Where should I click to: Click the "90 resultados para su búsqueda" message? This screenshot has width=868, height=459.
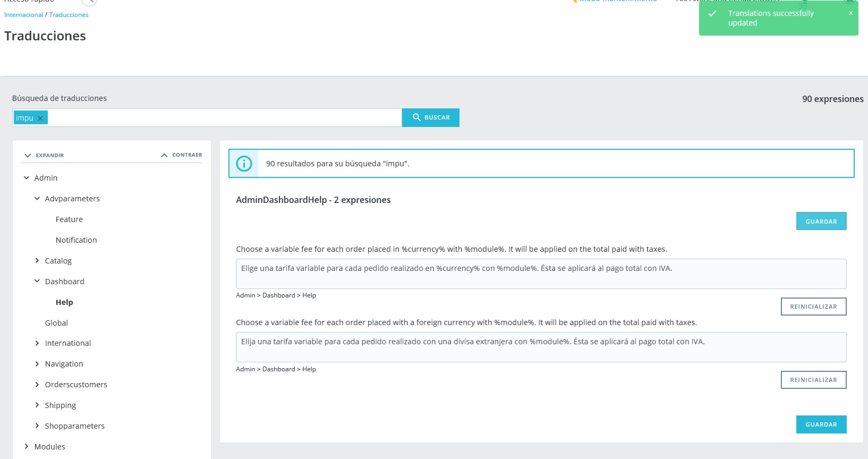tap(338, 164)
